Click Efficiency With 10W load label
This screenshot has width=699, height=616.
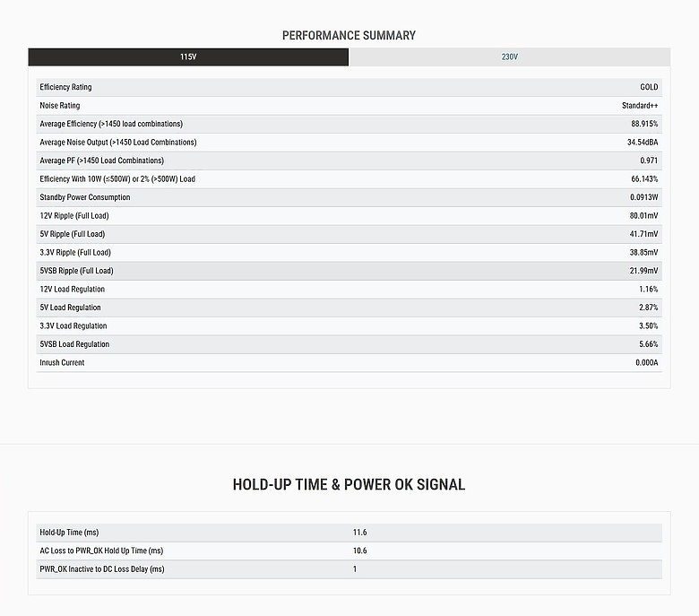tap(117, 178)
